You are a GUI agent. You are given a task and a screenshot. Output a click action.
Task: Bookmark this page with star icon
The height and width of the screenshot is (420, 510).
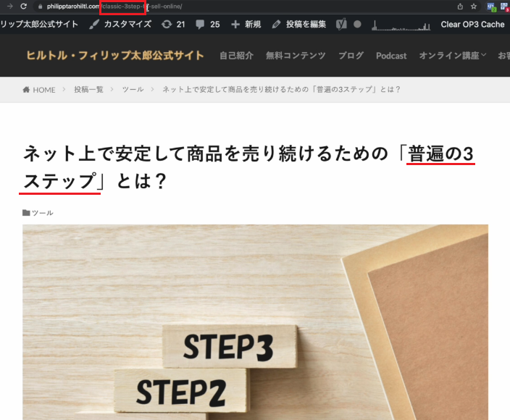click(474, 7)
